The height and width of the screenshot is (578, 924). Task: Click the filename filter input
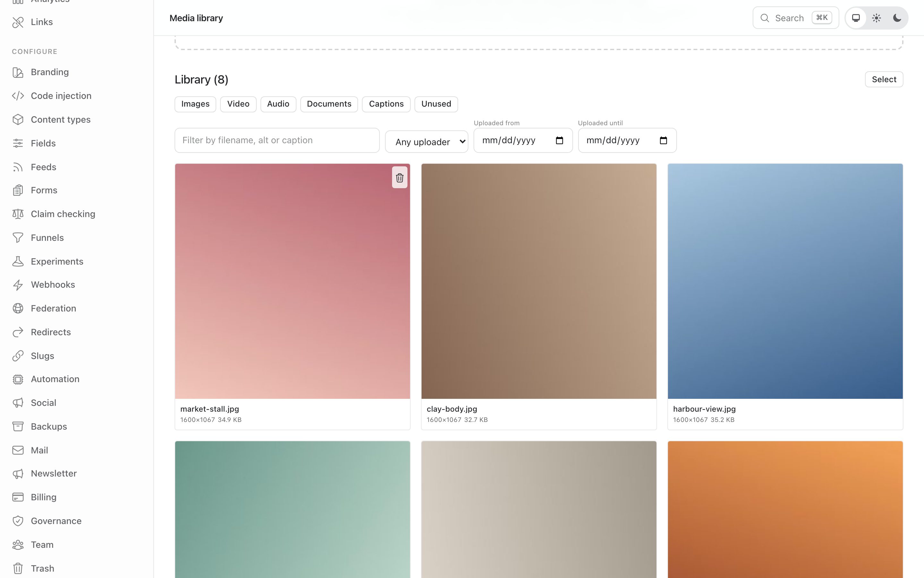tap(277, 140)
